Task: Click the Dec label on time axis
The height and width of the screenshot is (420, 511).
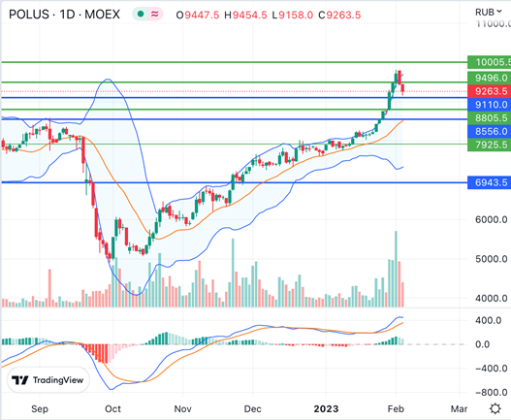Action: tap(252, 409)
